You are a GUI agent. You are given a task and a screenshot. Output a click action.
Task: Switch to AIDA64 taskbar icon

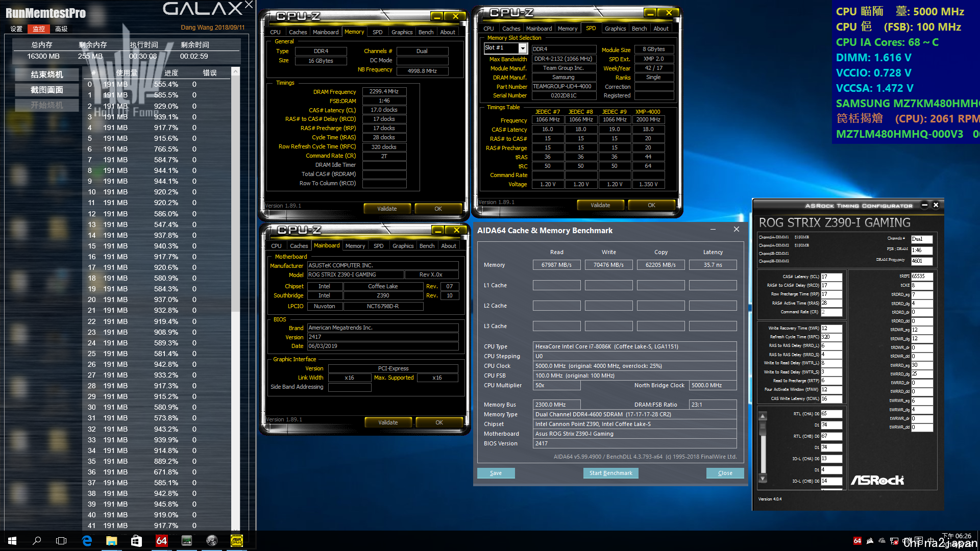[161, 541]
